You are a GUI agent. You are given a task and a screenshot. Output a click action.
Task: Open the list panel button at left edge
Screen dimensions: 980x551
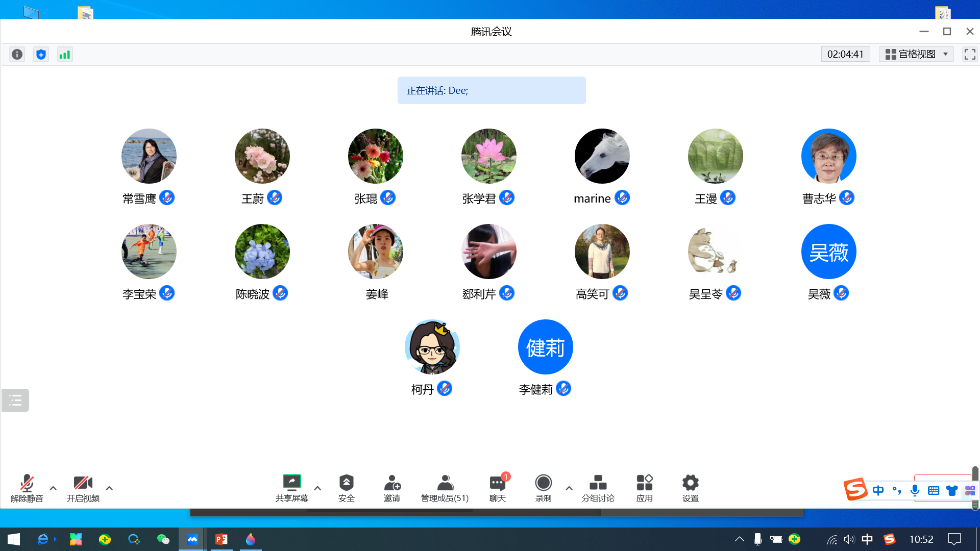(15, 400)
